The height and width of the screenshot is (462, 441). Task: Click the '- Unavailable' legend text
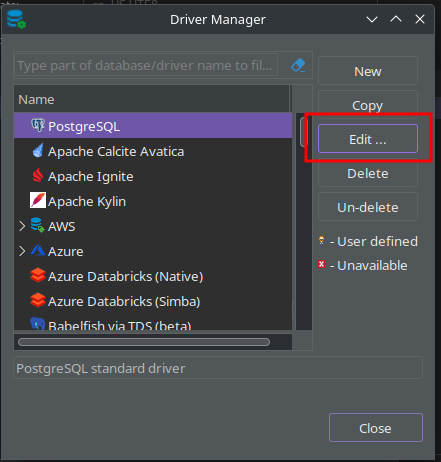click(x=368, y=265)
